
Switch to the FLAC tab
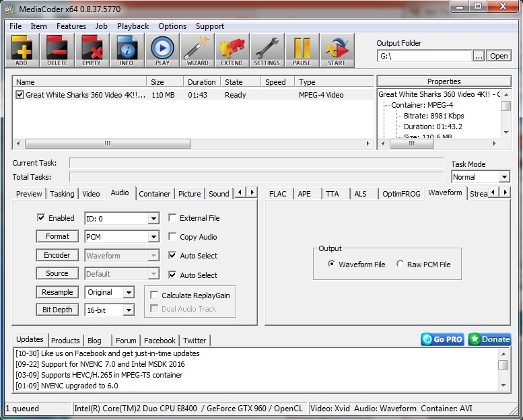(x=278, y=194)
